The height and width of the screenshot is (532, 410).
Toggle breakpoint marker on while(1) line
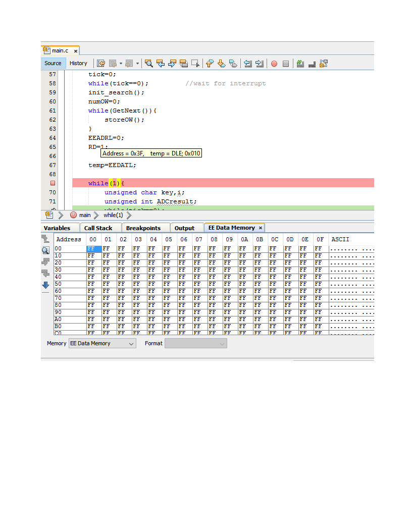pyautogui.click(x=53, y=183)
